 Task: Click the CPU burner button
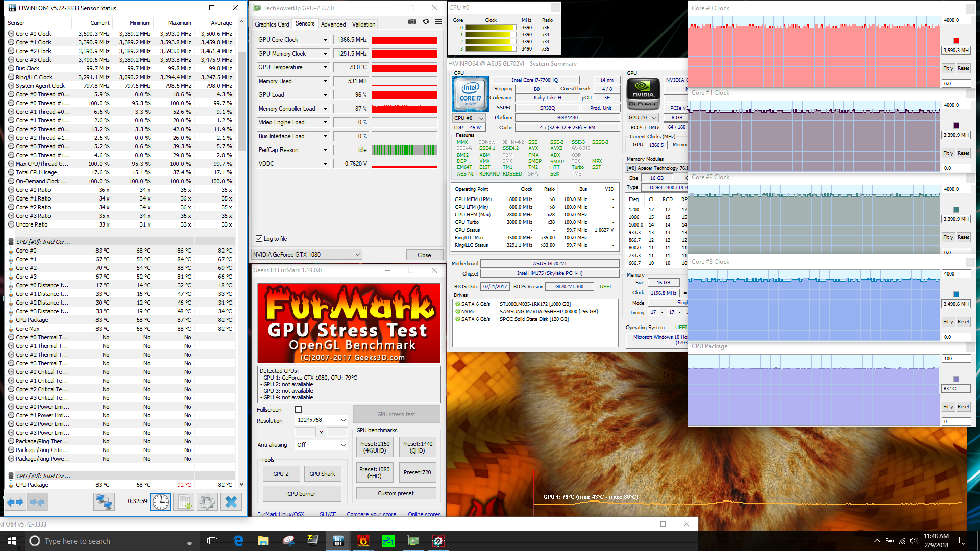[301, 494]
